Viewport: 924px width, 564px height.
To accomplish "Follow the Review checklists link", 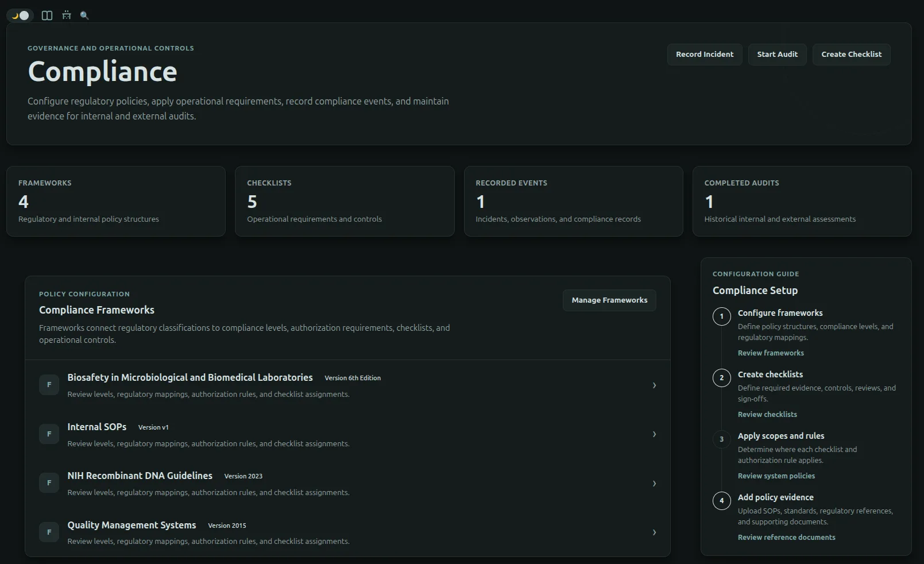I will [x=767, y=415].
